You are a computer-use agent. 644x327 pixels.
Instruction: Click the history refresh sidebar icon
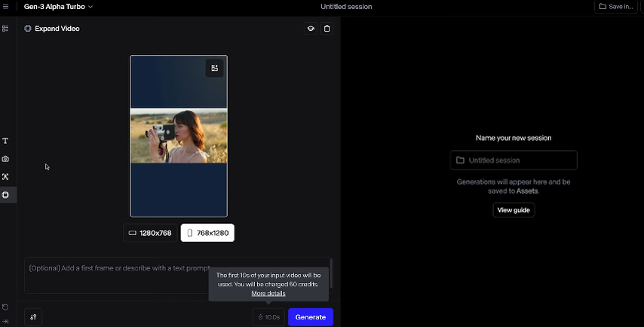[x=5, y=307]
